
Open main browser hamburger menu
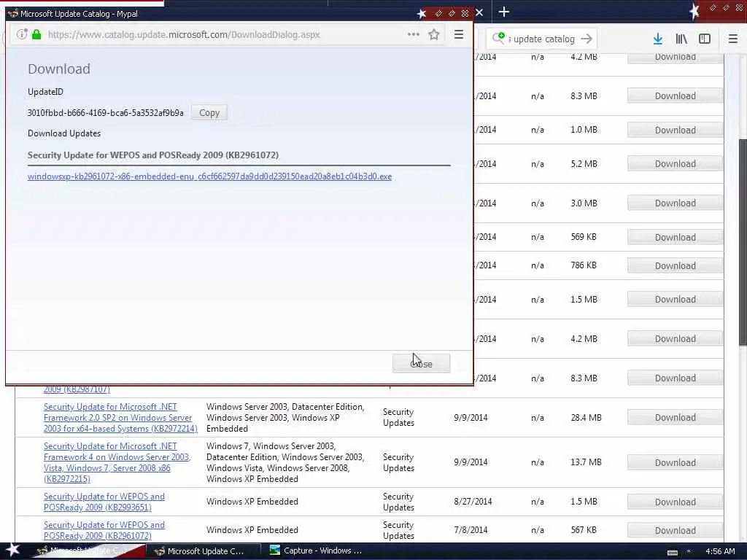(x=733, y=39)
